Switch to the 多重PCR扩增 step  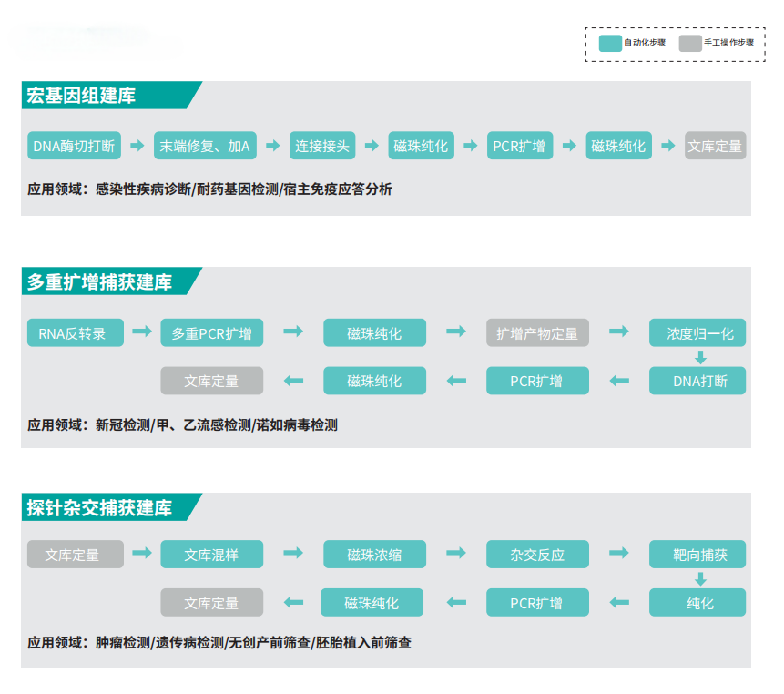(211, 332)
